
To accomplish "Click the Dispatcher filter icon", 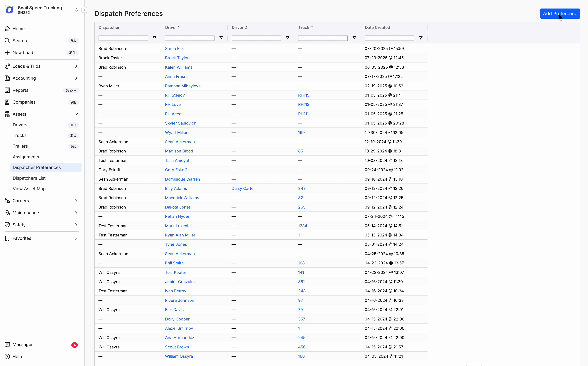I will [155, 38].
